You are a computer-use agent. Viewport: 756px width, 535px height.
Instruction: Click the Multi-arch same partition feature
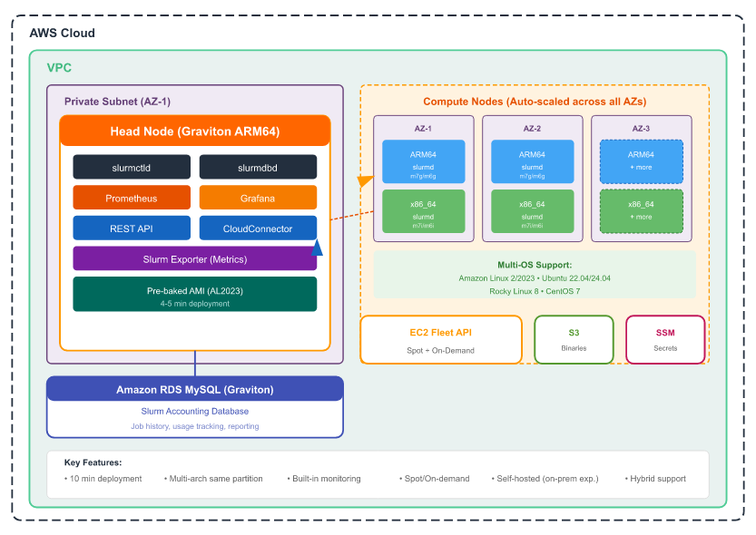point(213,479)
